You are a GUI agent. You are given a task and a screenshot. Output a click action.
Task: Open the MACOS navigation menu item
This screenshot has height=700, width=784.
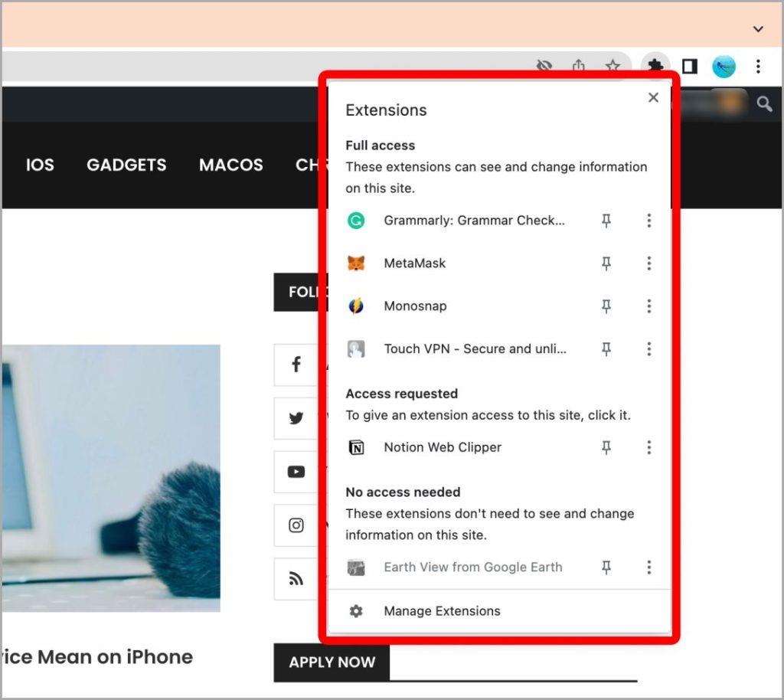pyautogui.click(x=231, y=165)
